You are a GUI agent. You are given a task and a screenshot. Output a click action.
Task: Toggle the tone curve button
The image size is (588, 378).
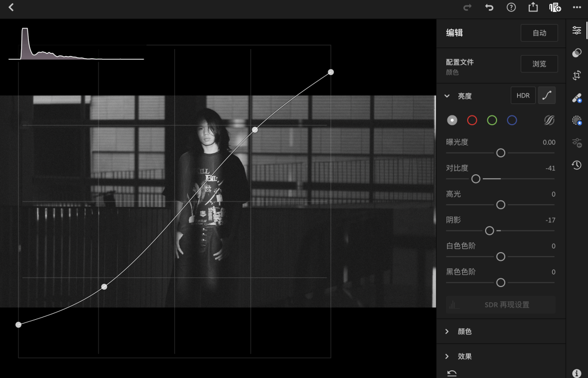[x=547, y=95]
